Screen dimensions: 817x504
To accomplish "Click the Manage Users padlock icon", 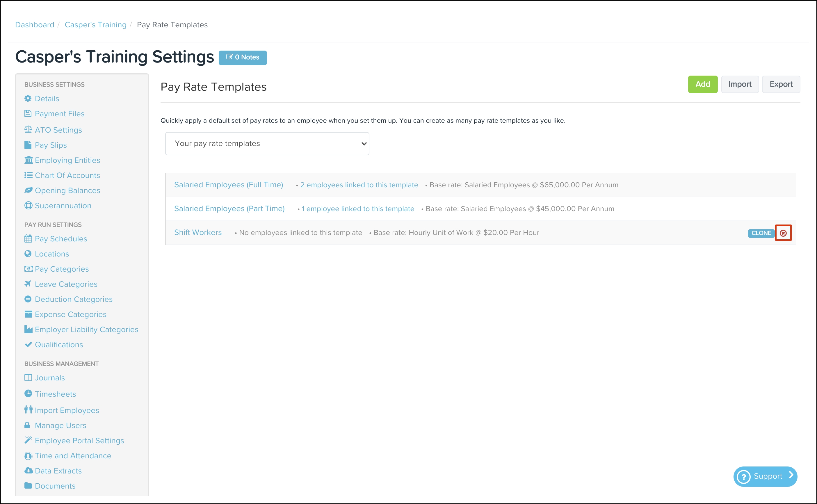I will [27, 425].
